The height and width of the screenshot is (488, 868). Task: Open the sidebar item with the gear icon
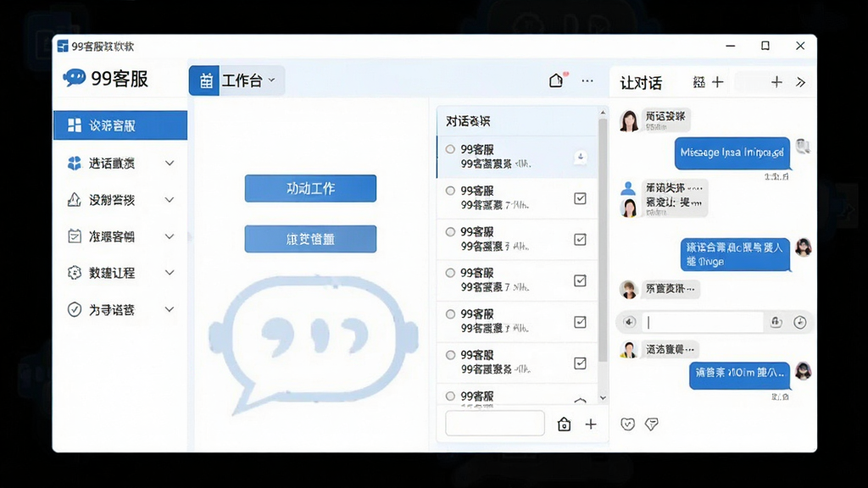tap(120, 273)
